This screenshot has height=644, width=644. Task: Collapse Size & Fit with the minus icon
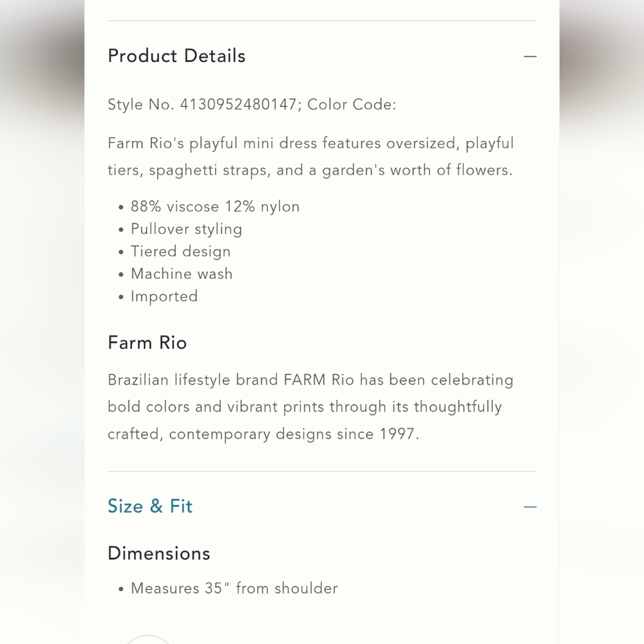coord(530,507)
